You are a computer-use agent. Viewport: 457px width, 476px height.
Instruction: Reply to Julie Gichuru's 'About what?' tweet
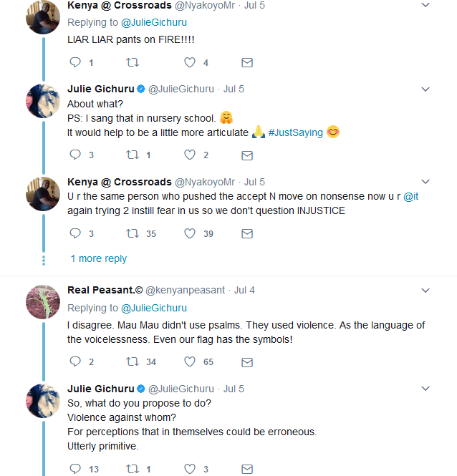[75, 155]
